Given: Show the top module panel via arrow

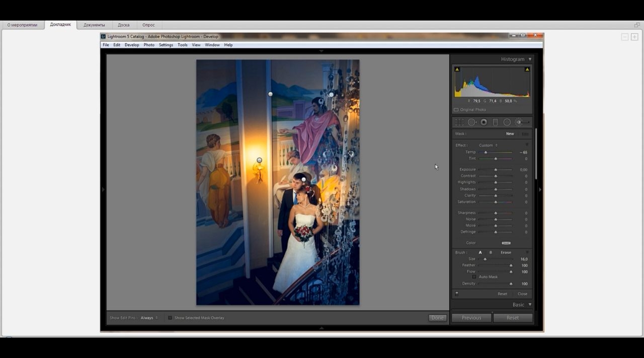Looking at the screenshot, I should coord(321,51).
